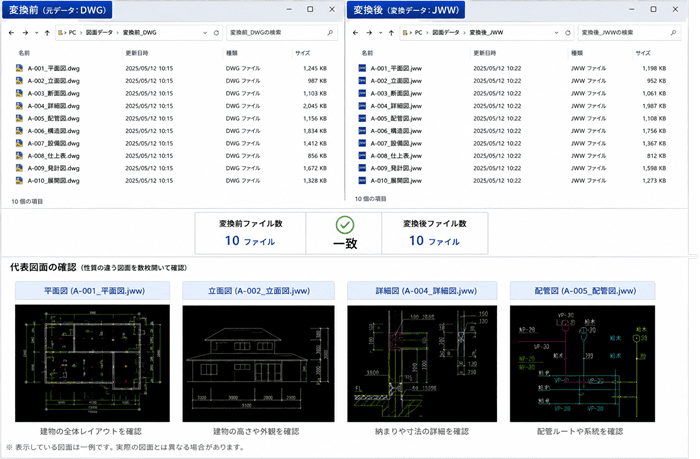The image size is (700, 459).
Task: Click 変換後_JWW breadcrumb segment
Action: [486, 33]
